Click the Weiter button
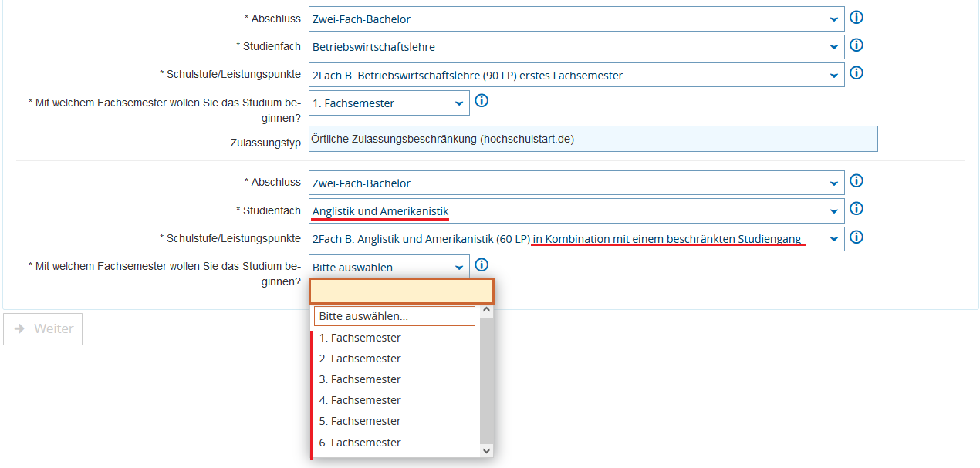This screenshot has width=980, height=468. [43, 329]
